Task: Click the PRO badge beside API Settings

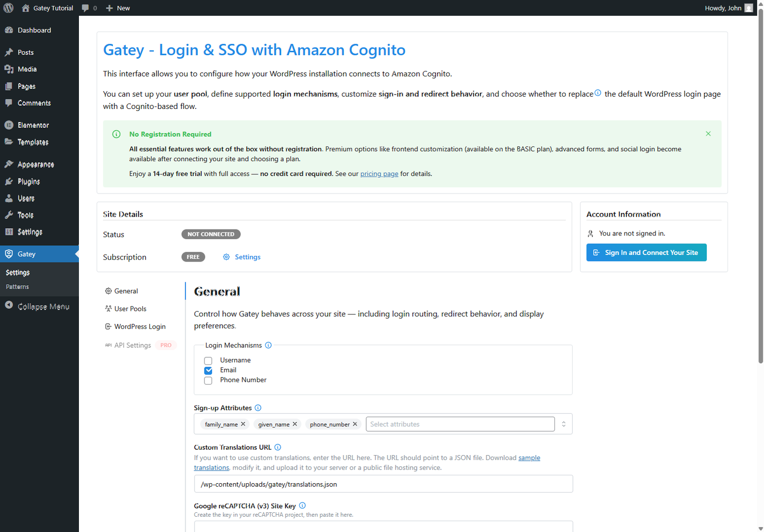Action: coord(166,345)
